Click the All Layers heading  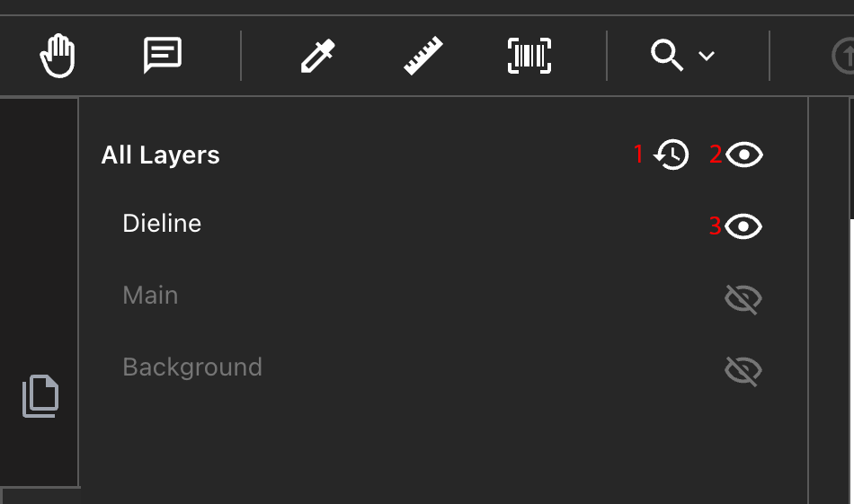[x=161, y=155]
